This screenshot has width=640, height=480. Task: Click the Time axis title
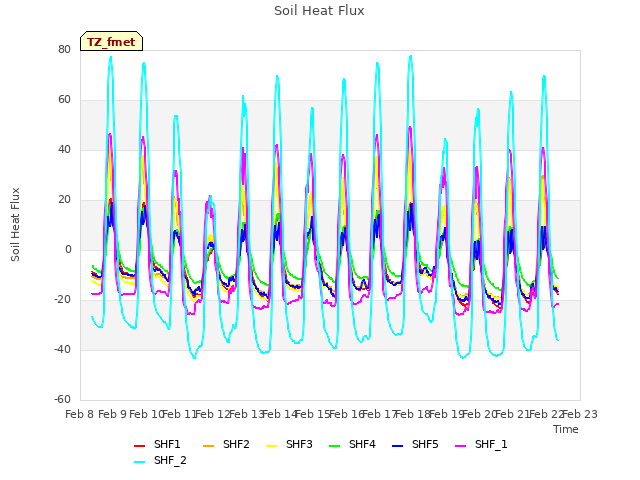(x=566, y=429)
